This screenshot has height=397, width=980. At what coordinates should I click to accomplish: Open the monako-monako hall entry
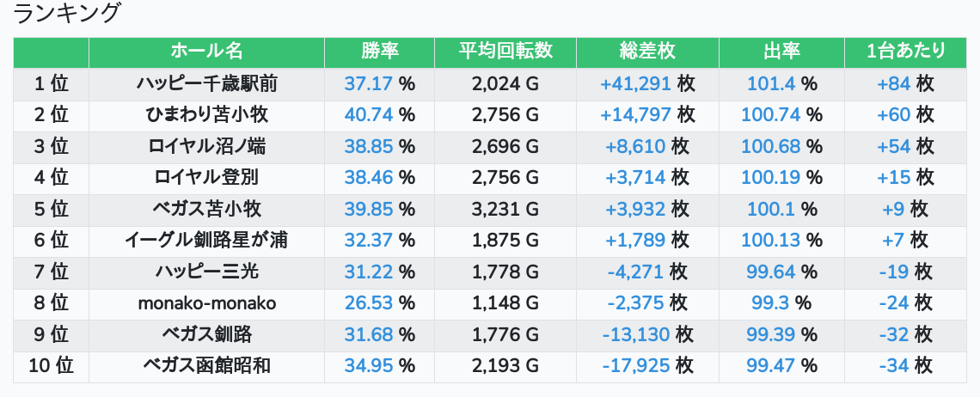[206, 303]
